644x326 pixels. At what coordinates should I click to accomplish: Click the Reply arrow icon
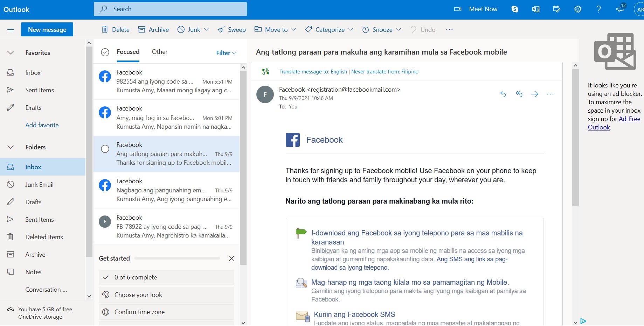coord(503,94)
